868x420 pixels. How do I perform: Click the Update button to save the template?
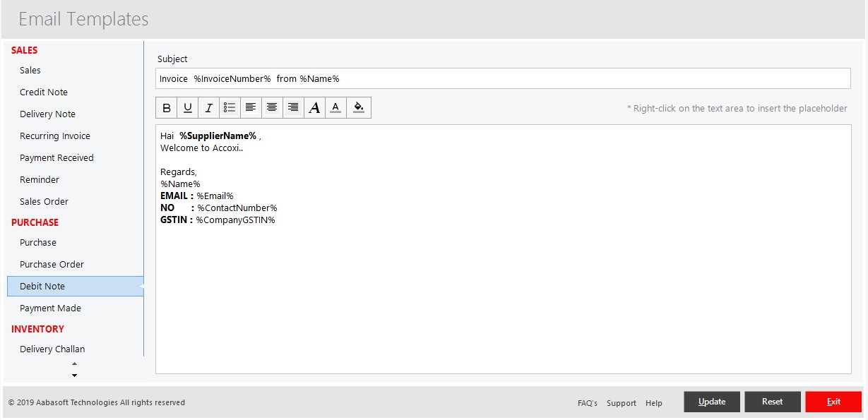[x=711, y=401]
